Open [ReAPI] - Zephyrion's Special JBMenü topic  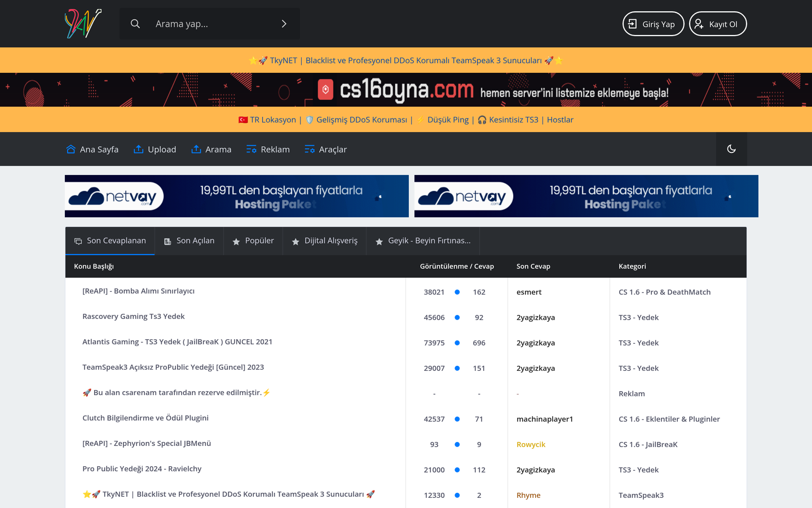(147, 444)
